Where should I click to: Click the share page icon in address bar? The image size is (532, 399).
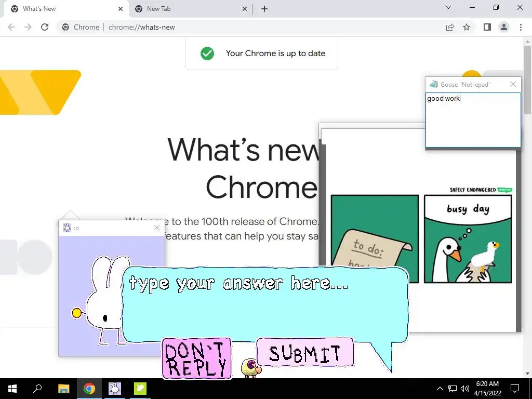(x=450, y=27)
